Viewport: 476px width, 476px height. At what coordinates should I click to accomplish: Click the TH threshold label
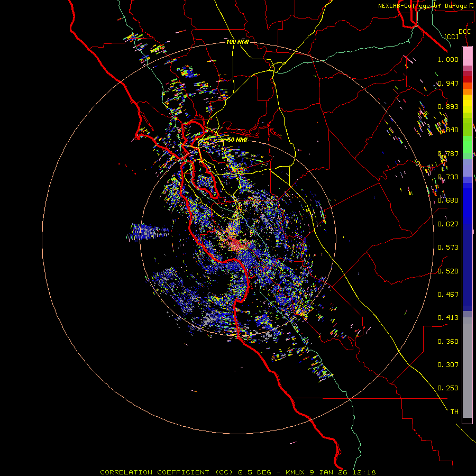tap(454, 412)
